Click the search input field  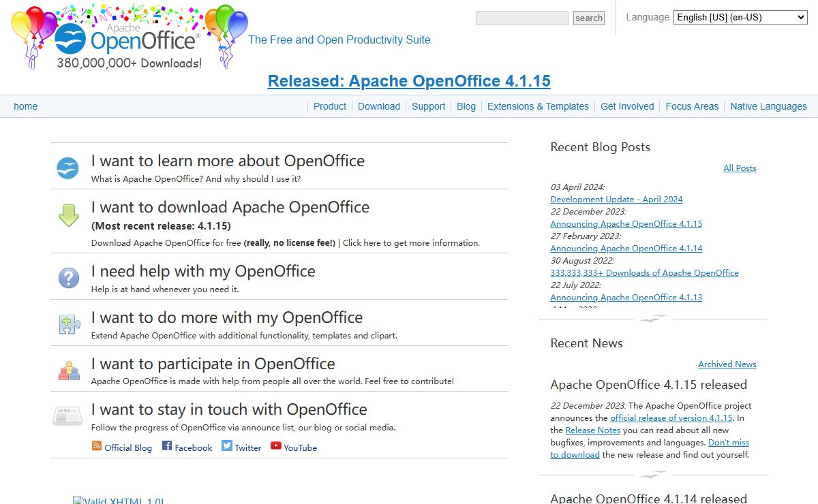[522, 18]
